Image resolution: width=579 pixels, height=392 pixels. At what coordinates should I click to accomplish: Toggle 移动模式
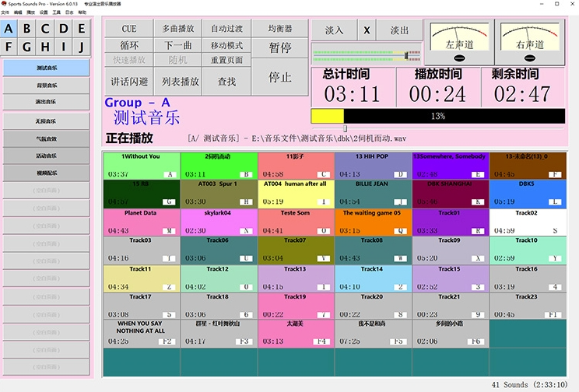tap(226, 45)
